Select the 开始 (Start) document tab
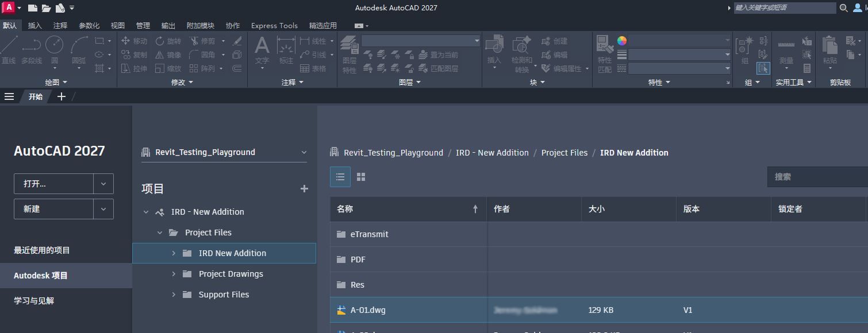Image resolution: width=868 pixels, height=333 pixels. coord(36,96)
